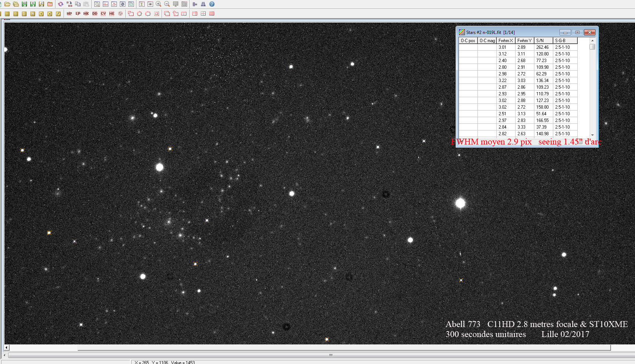Compute image statistics with the sigma tool
Screen dimensions: 635x364
point(141,4)
